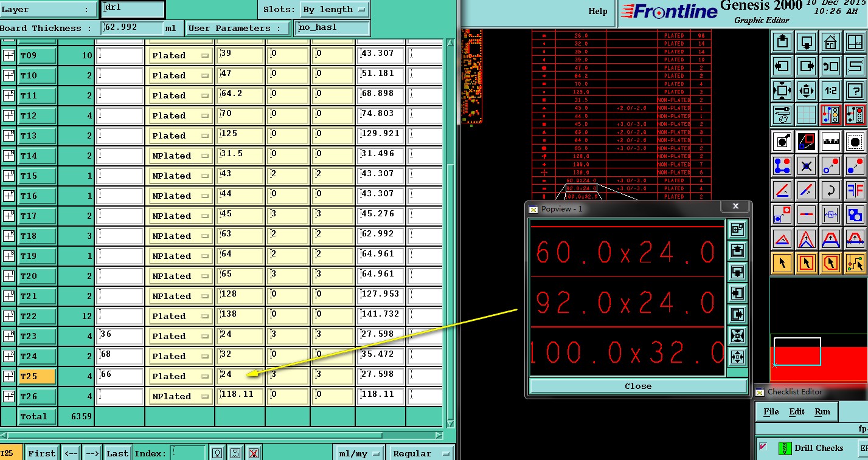Select the T12 tool button
This screenshot has height=460, width=868.
pos(37,115)
